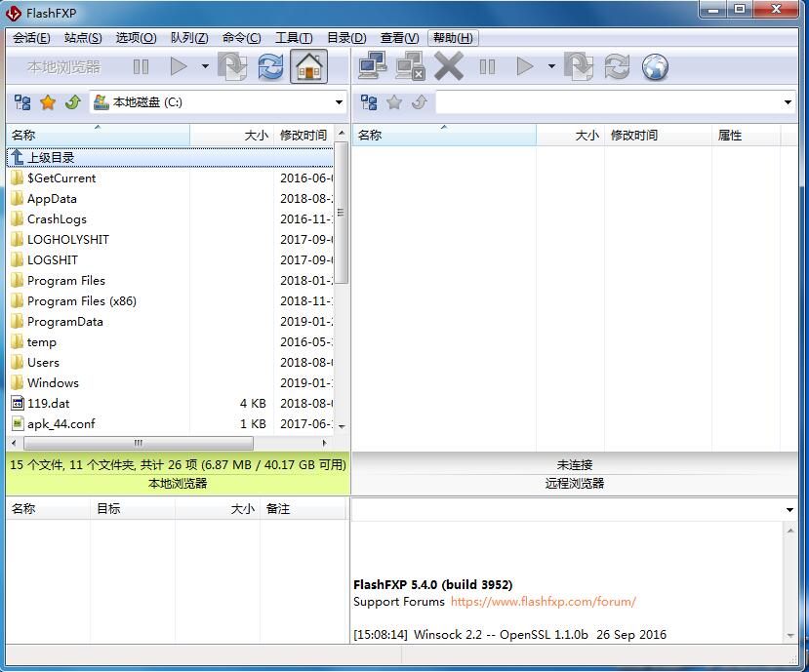Screen dimensions: 809x672
Task: Click local up-directory green arrow icon
Action: click(73, 102)
